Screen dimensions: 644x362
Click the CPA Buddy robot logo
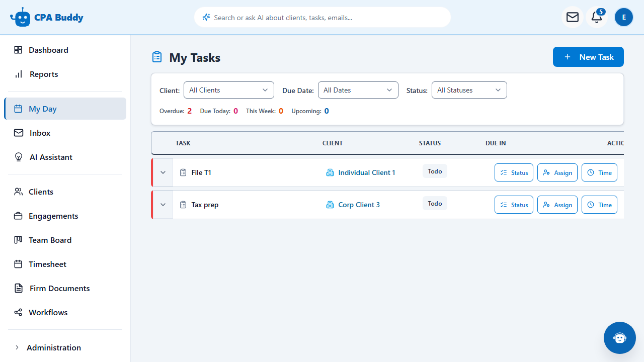click(20, 17)
